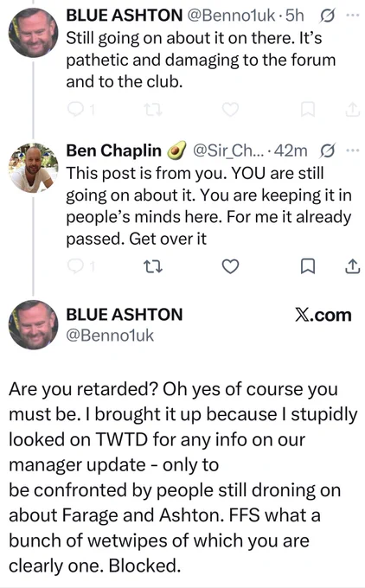
Task: Share BLUE ASHTON's 5h post
Action: 353,110
